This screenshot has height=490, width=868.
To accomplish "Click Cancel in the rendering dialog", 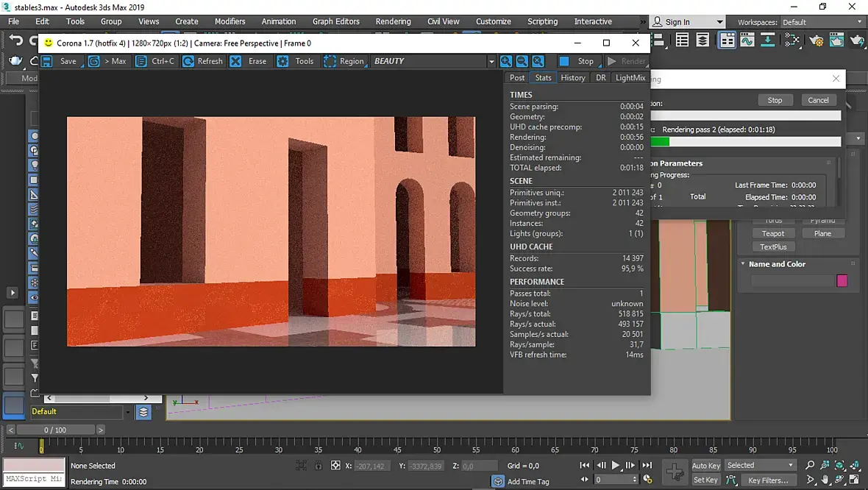I will (818, 100).
